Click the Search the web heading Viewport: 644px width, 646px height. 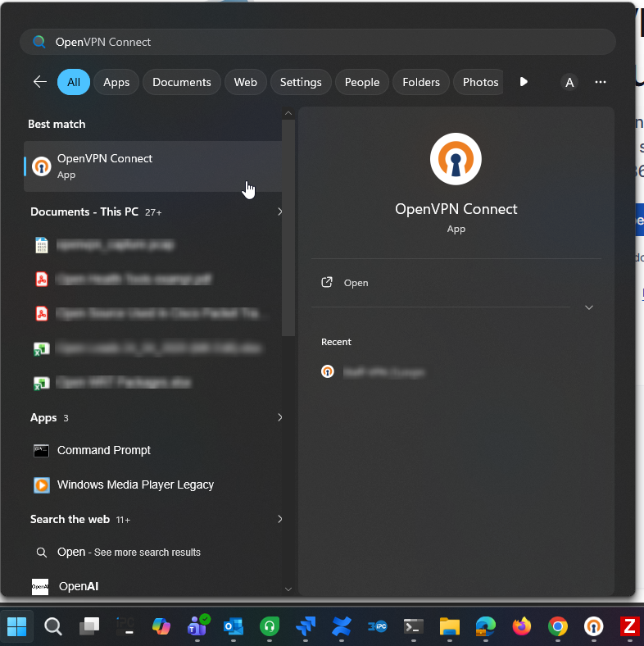point(70,519)
